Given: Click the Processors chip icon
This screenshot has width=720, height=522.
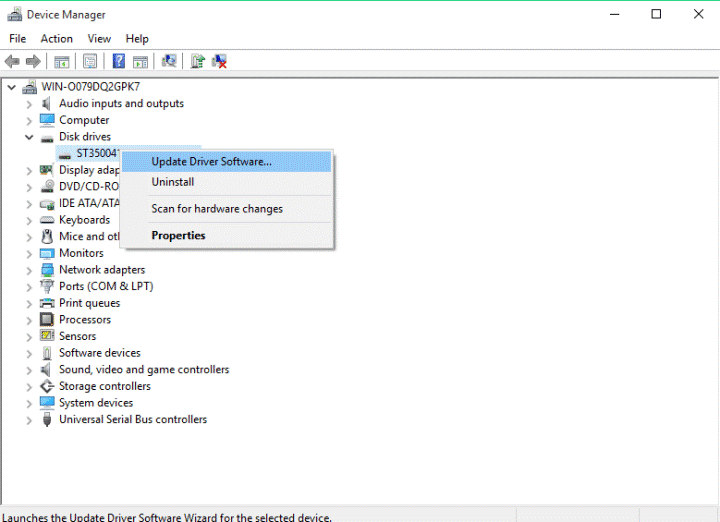Looking at the screenshot, I should (47, 320).
